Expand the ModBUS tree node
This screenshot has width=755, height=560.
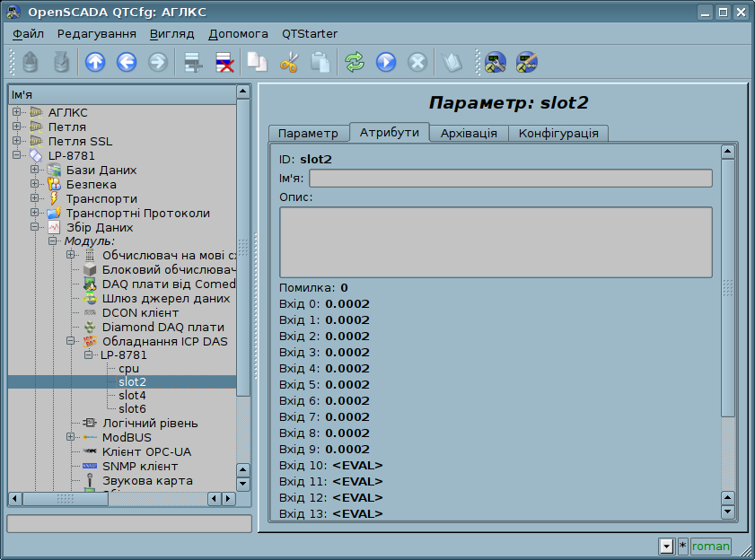click(x=71, y=437)
